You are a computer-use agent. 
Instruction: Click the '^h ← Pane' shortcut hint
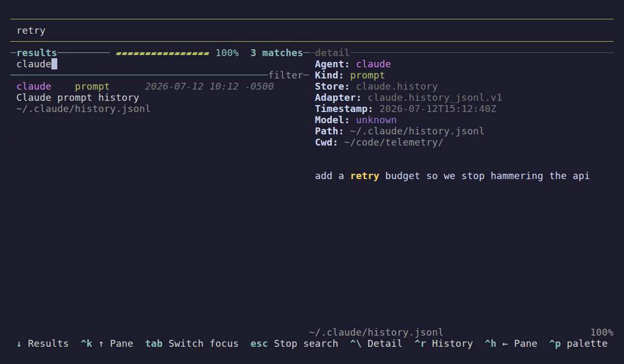pyautogui.click(x=511, y=343)
